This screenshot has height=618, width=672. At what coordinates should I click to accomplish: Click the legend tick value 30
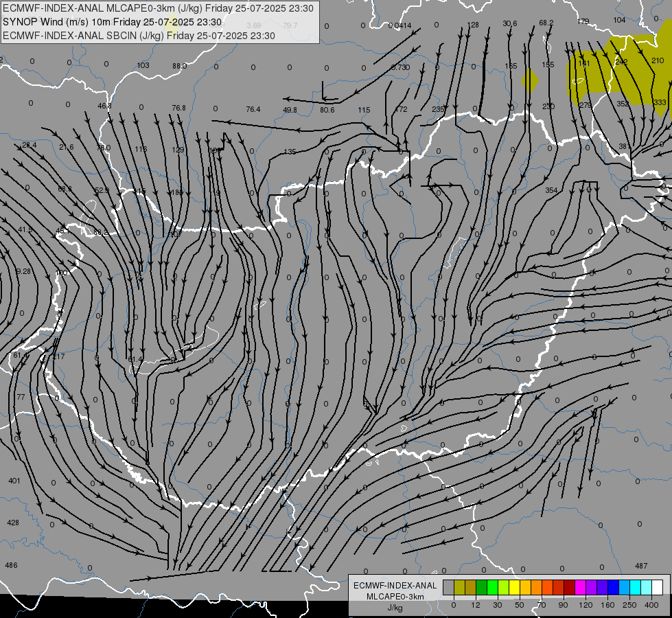(x=498, y=605)
